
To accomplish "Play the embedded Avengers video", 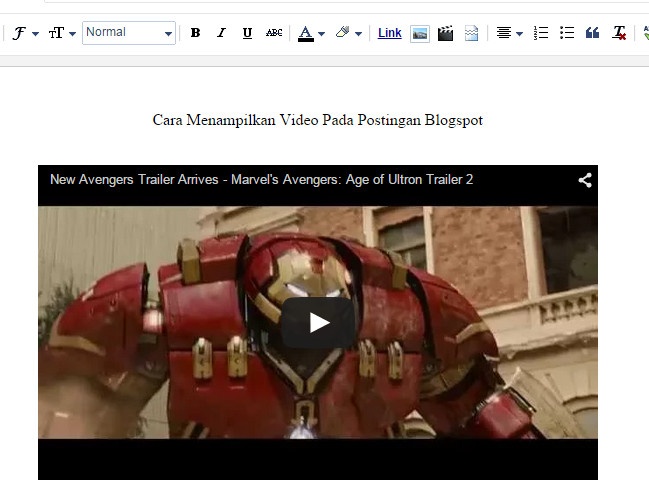I will (318, 322).
